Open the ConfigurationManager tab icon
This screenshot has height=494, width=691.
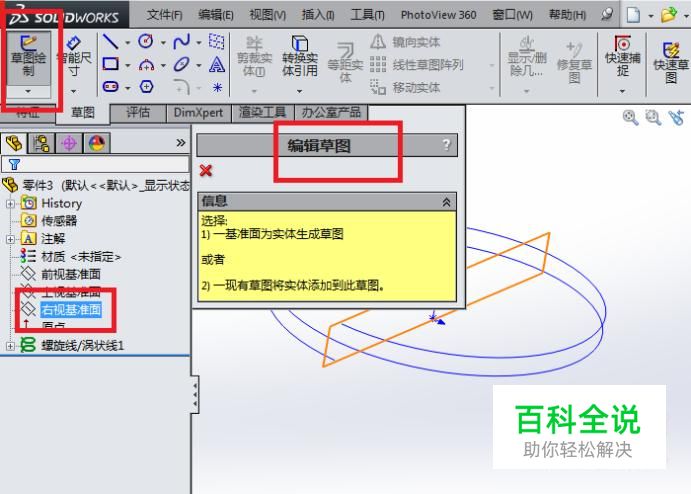(x=41, y=143)
